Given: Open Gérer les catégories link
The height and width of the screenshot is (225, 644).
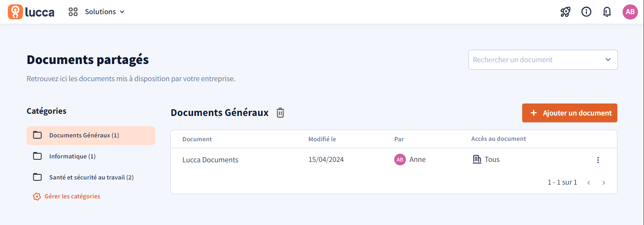Looking at the screenshot, I should [73, 196].
